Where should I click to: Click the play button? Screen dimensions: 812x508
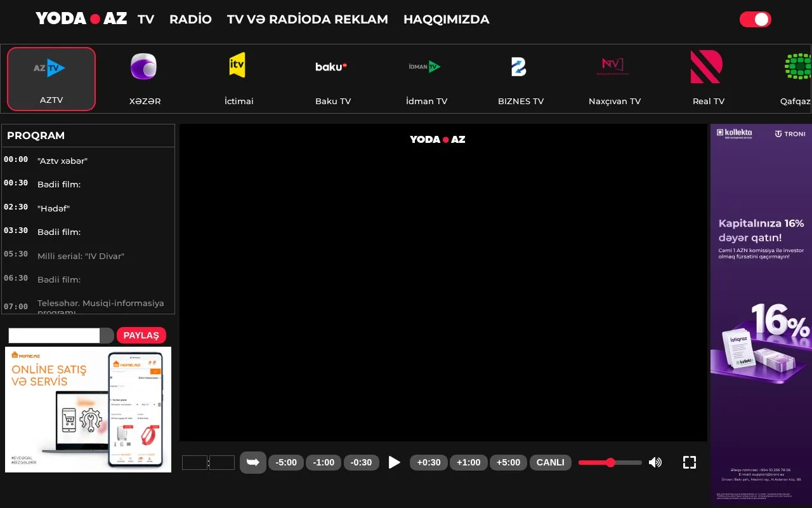click(395, 462)
